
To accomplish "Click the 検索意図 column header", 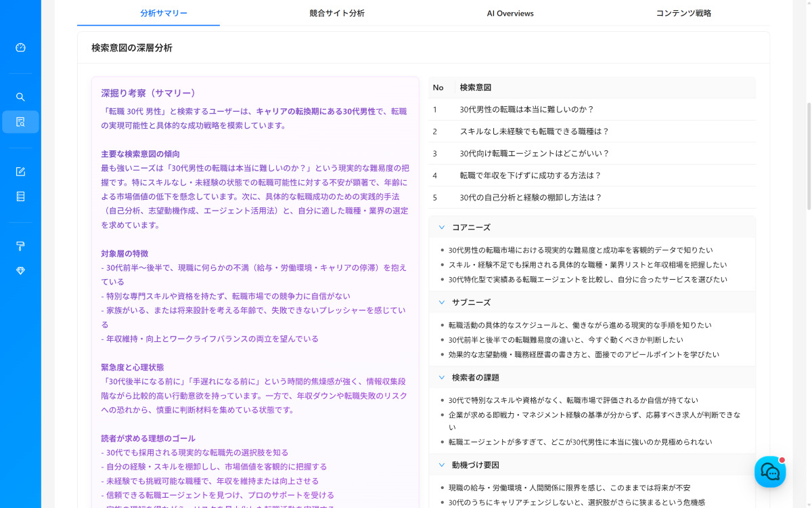I will point(476,87).
